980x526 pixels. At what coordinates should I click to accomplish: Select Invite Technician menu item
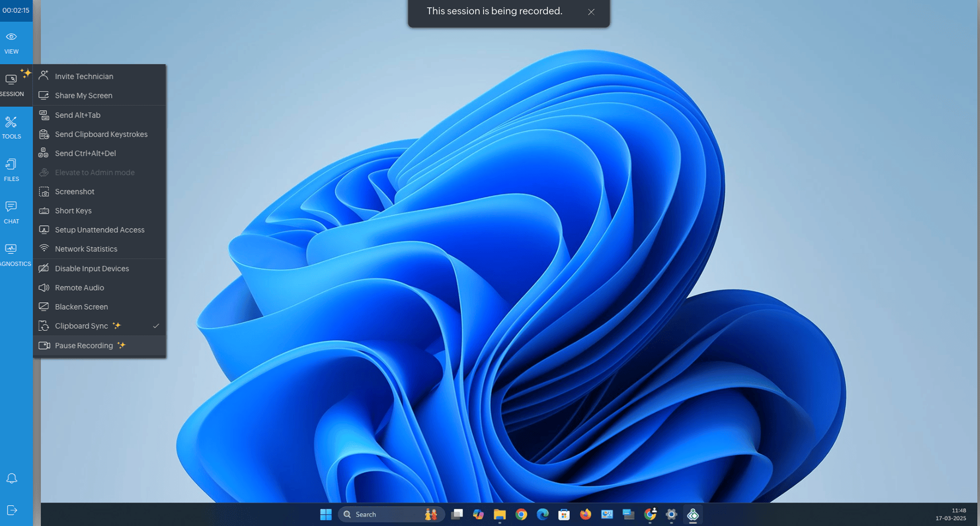coord(84,76)
